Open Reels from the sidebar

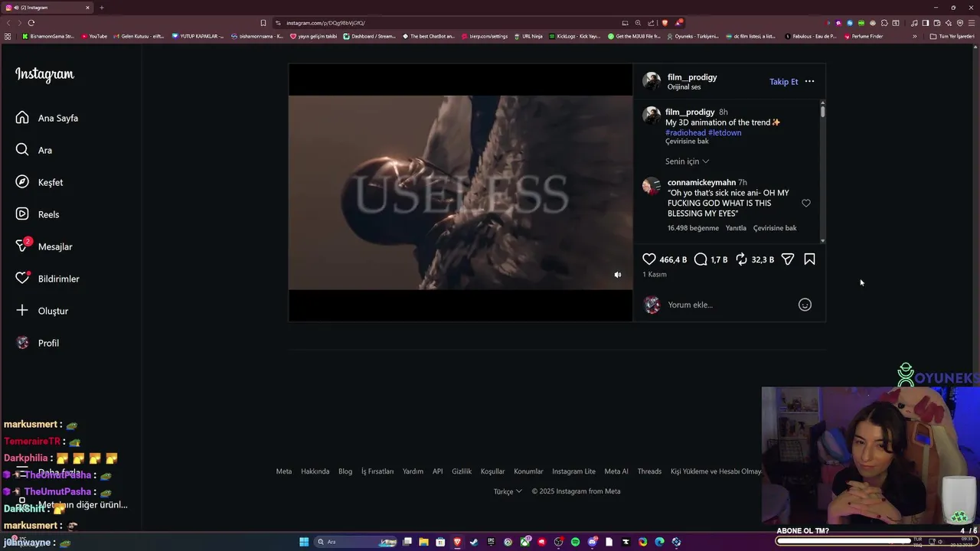click(x=38, y=214)
